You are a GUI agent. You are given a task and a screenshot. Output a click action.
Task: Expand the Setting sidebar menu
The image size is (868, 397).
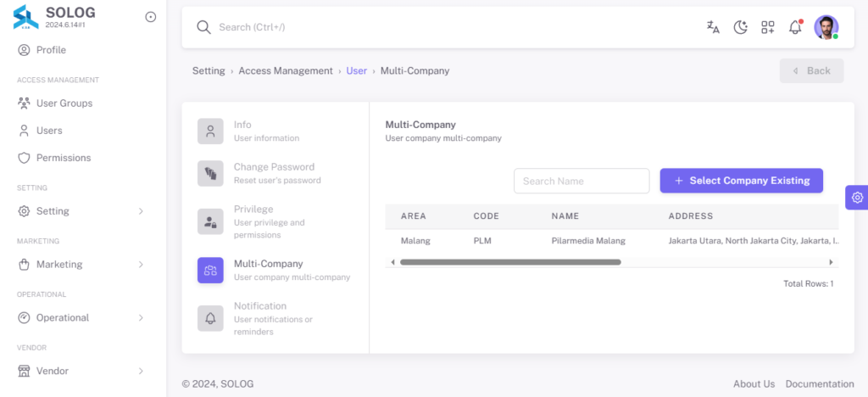point(82,211)
